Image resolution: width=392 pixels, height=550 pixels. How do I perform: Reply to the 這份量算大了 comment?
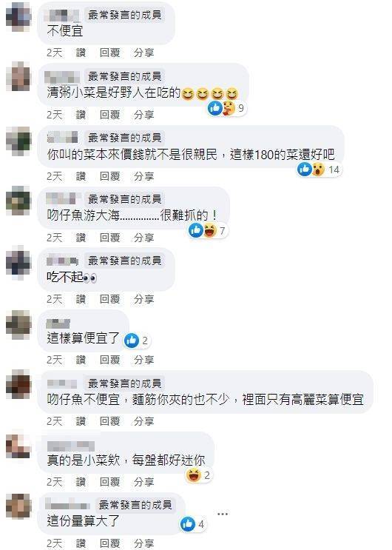[109, 543]
